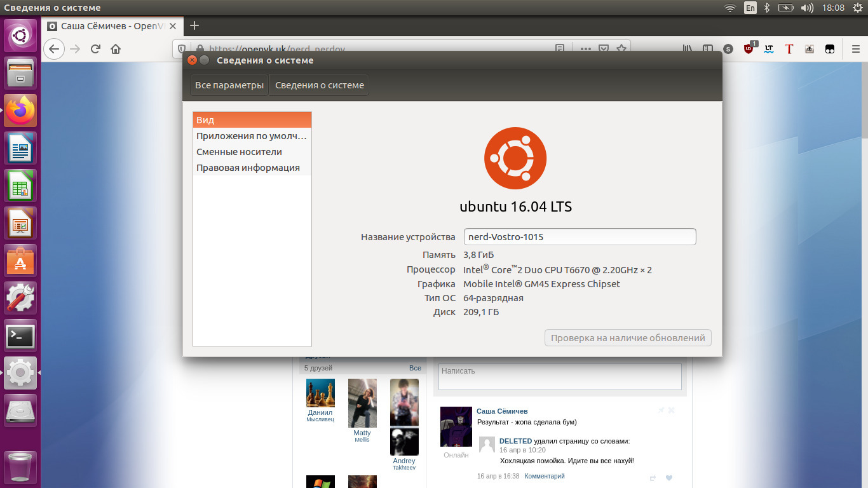Open the uBlock Origin extension icon
The image size is (868, 488).
[749, 49]
